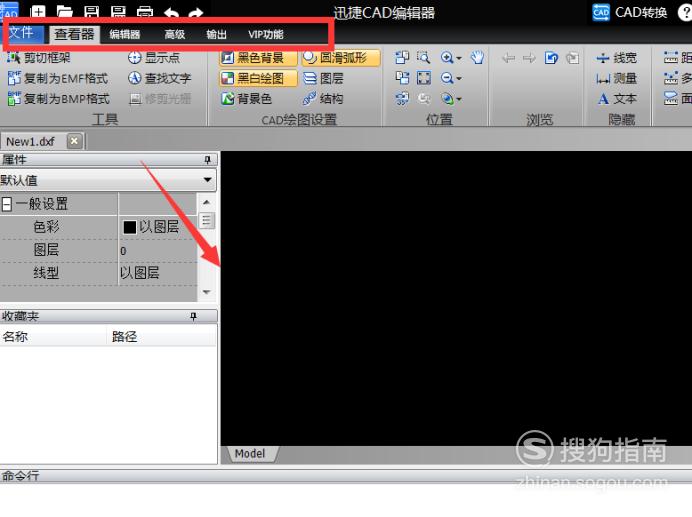Click 复制为EMF格式
Screen dimensions: 692x517
click(58, 78)
